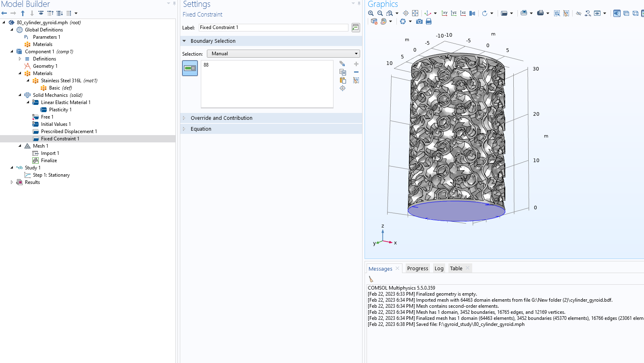644x363 pixels.
Task: Select boundary 88 in the selection list
Action: click(206, 65)
